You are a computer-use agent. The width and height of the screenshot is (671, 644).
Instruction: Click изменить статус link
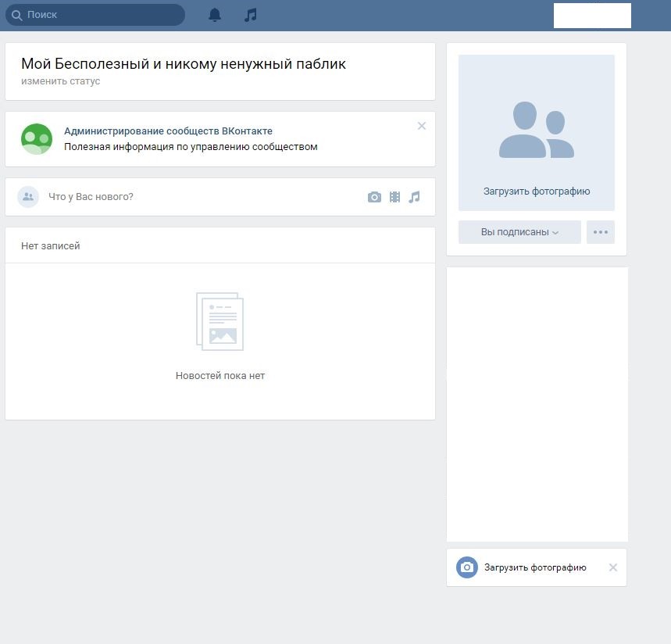60,81
